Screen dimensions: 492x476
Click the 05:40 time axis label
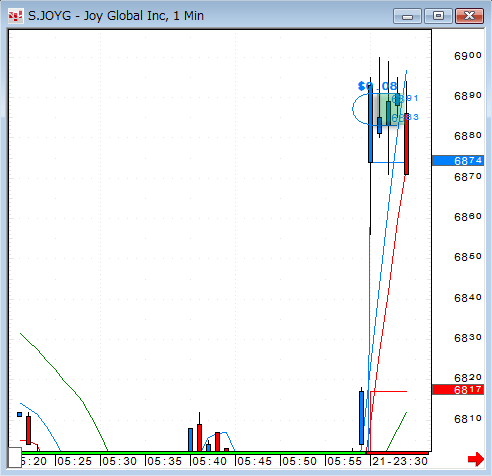coord(209,461)
